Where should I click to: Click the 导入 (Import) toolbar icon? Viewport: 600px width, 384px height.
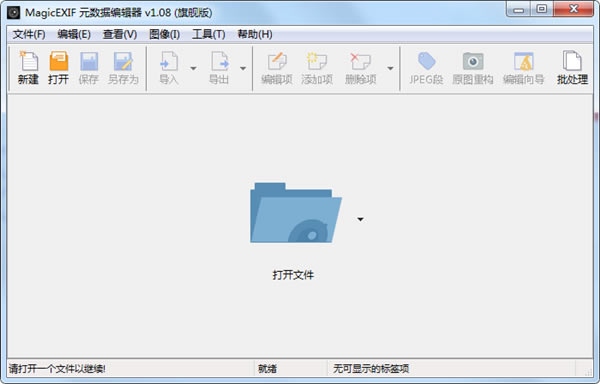(x=169, y=68)
